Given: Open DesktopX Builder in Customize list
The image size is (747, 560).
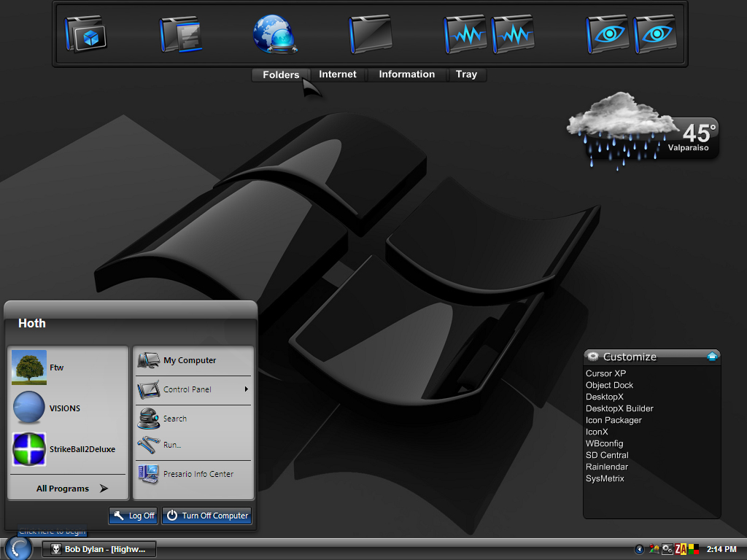Looking at the screenshot, I should tap(619, 408).
